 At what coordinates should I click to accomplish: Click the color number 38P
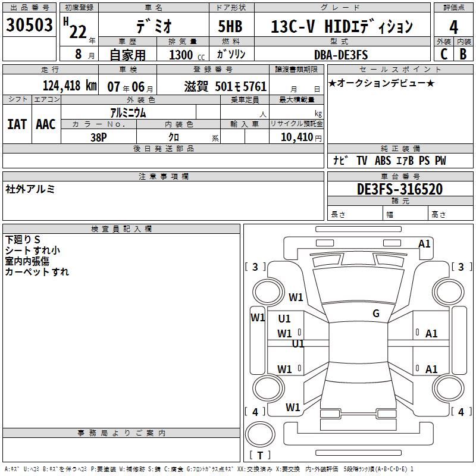[99, 136]
